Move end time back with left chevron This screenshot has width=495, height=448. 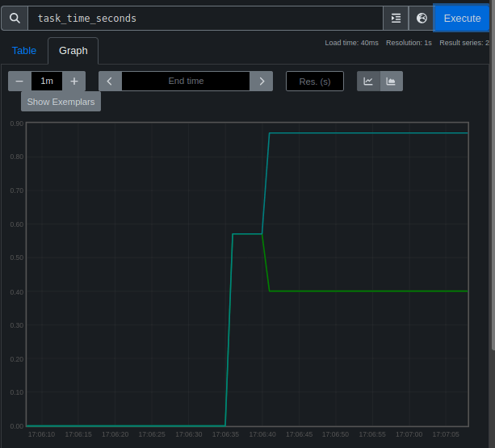coord(110,81)
